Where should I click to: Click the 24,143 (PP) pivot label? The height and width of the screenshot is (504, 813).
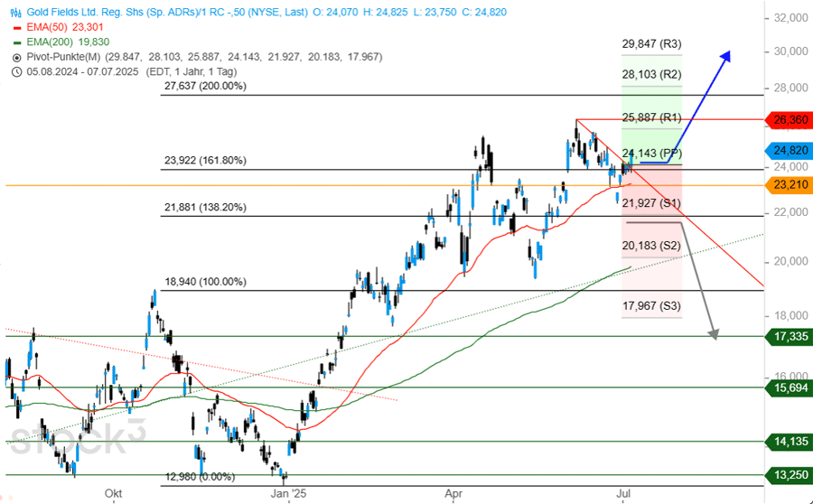coord(651,154)
